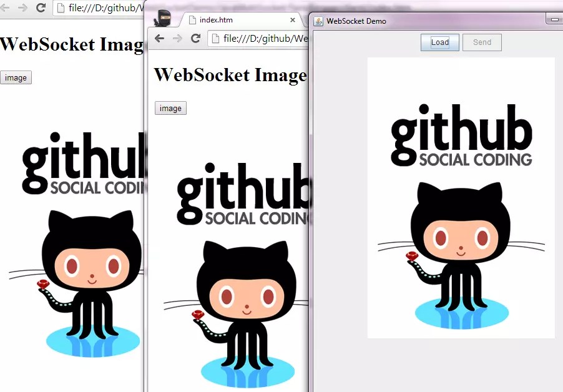Screen dimensions: 563x392
Task: Click the back navigation arrow in the index.htm browser
Action: click(159, 38)
